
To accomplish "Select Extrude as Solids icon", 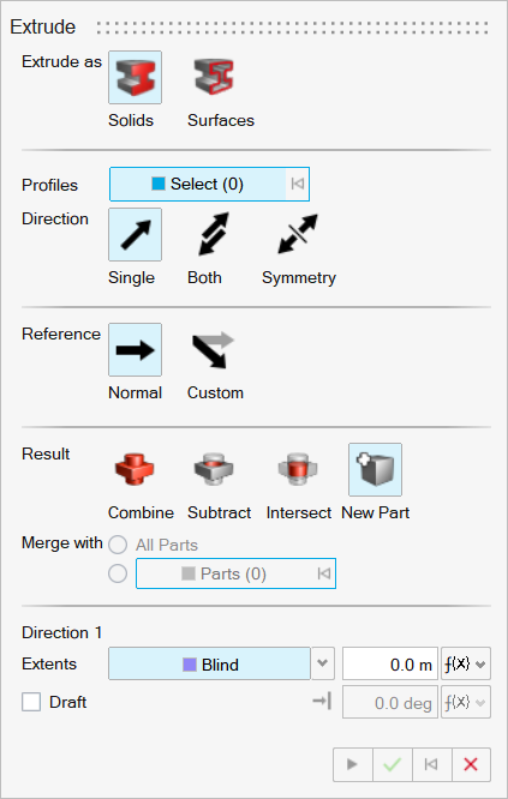I will (x=135, y=77).
